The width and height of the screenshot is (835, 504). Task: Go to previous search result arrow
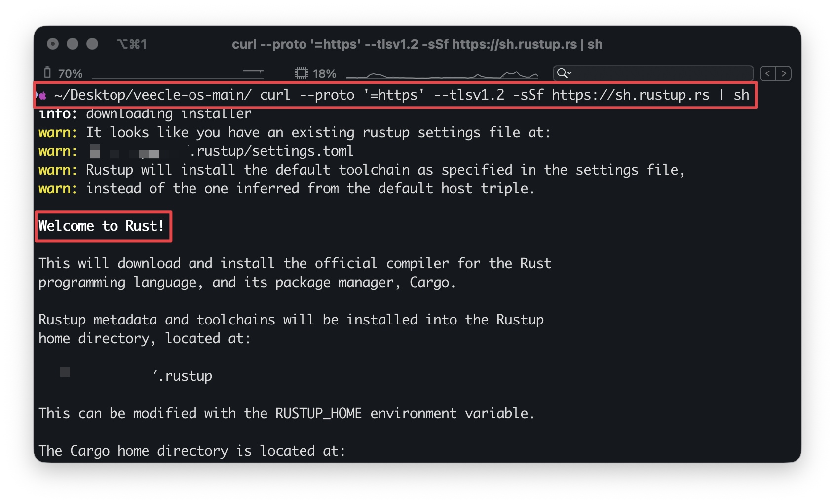(768, 73)
